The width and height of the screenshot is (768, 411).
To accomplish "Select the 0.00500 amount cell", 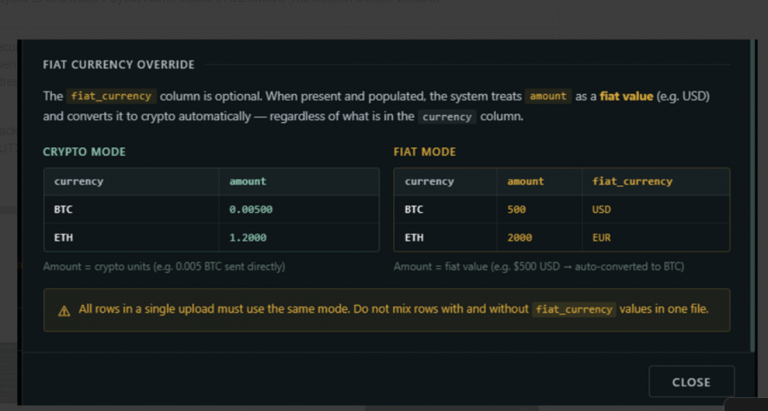I will [299, 210].
